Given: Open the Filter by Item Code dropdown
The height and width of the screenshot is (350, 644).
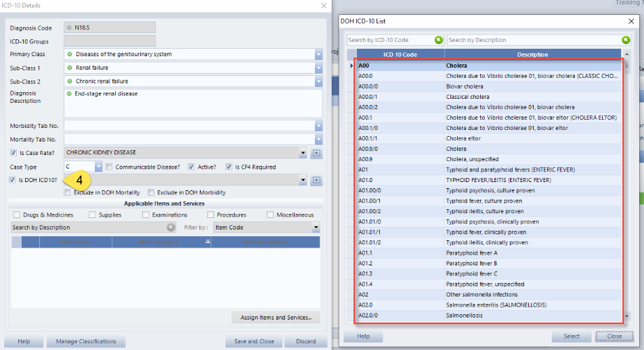Looking at the screenshot, I should click(316, 227).
